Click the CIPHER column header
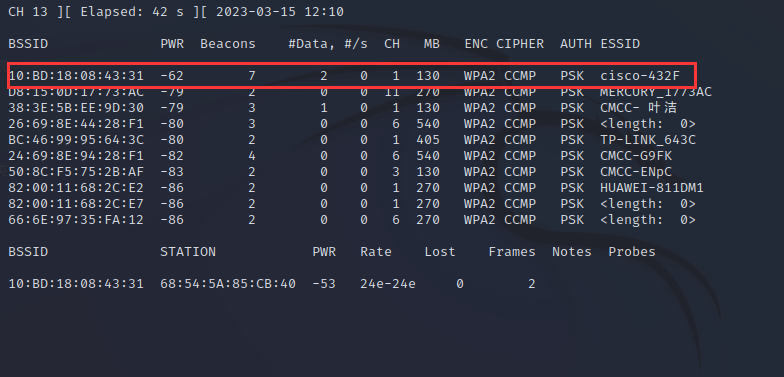Image resolution: width=784 pixels, height=377 pixels. [x=520, y=44]
